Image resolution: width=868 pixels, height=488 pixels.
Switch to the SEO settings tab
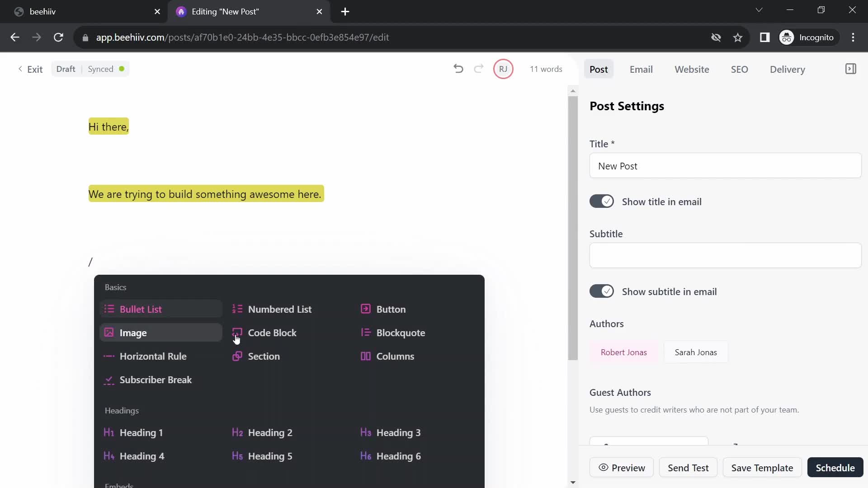(739, 69)
